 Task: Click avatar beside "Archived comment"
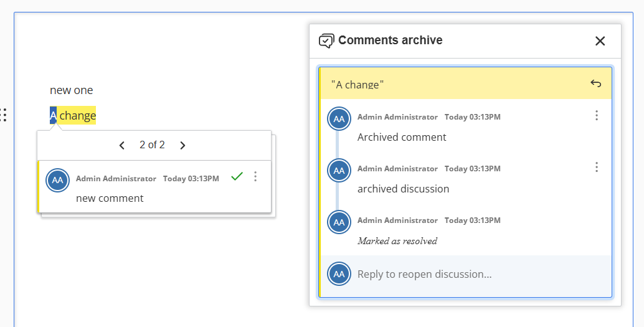[x=339, y=119]
